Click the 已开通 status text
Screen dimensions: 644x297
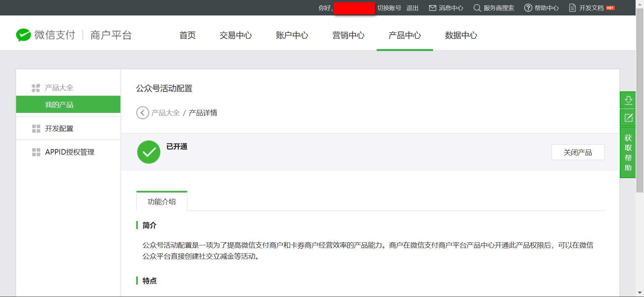coord(177,146)
